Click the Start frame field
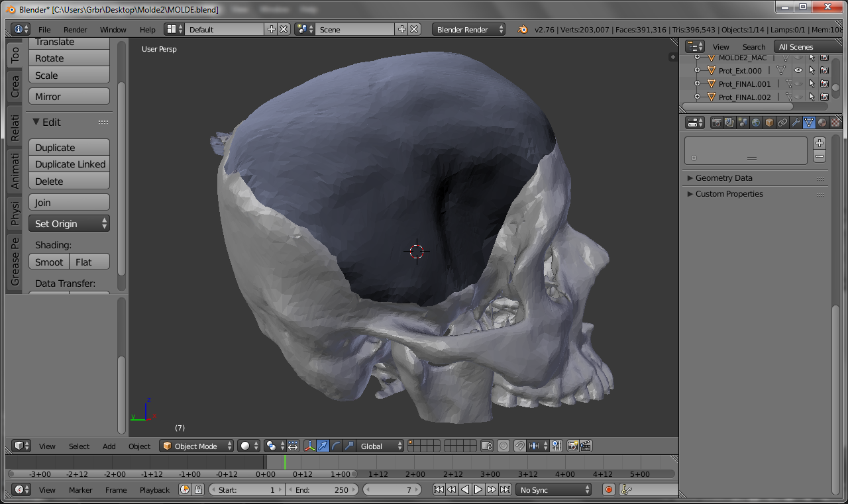848x504 pixels. click(246, 489)
